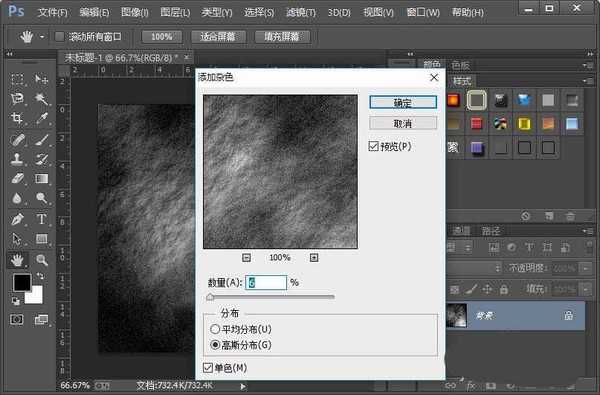Open the Hand tool preset dropdown
Screen dimensions: 600x395
(x=42, y=37)
